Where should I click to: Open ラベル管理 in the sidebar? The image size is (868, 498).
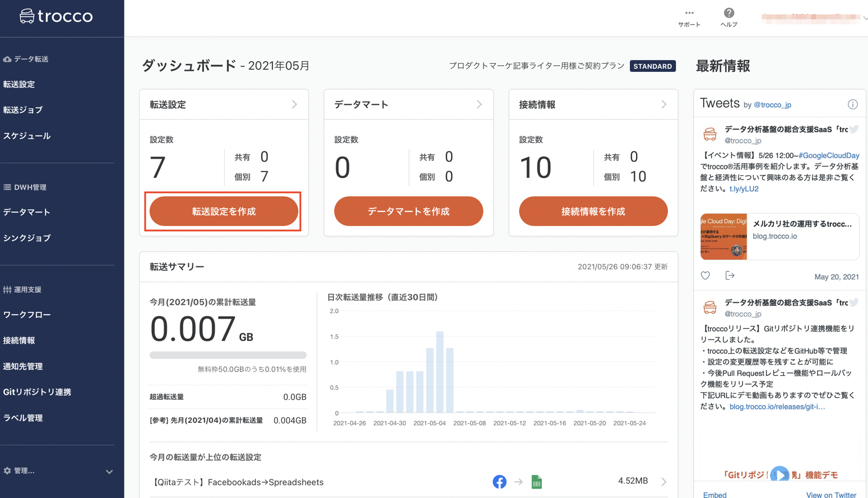tap(23, 418)
